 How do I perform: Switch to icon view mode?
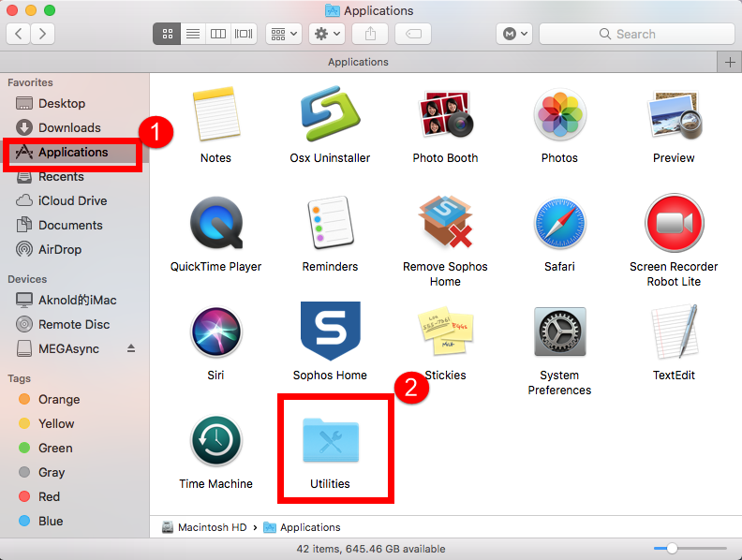coord(168,34)
